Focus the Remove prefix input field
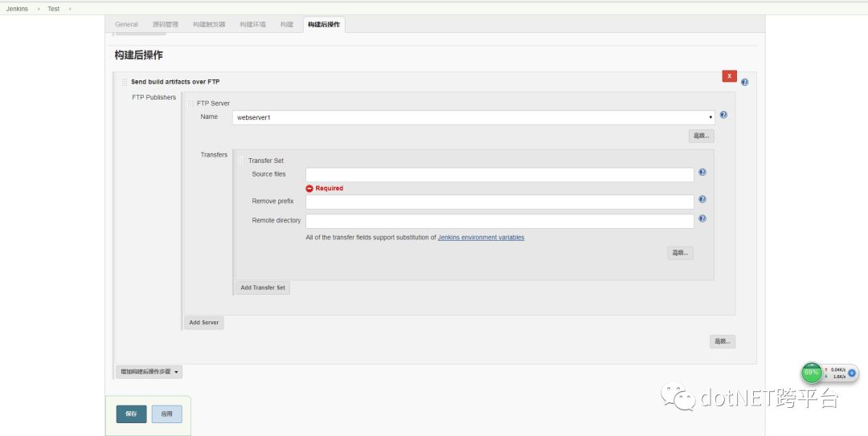 pos(499,202)
